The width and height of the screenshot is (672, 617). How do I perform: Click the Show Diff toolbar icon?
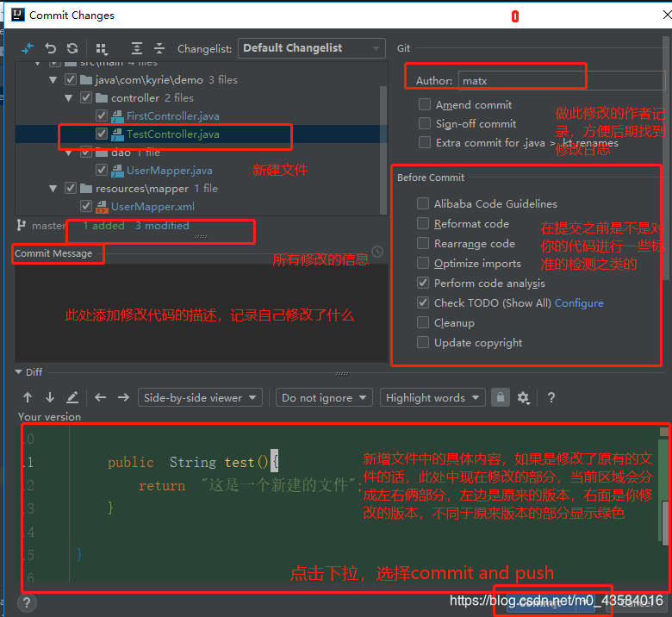point(28,48)
